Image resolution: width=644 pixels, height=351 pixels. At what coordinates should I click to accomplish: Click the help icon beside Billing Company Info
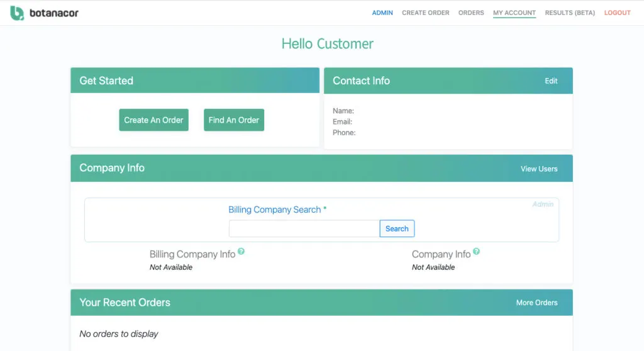coord(241,252)
